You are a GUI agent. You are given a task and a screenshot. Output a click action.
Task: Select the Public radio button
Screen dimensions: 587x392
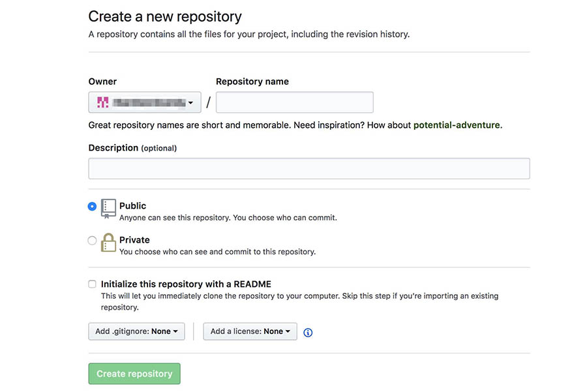92,206
